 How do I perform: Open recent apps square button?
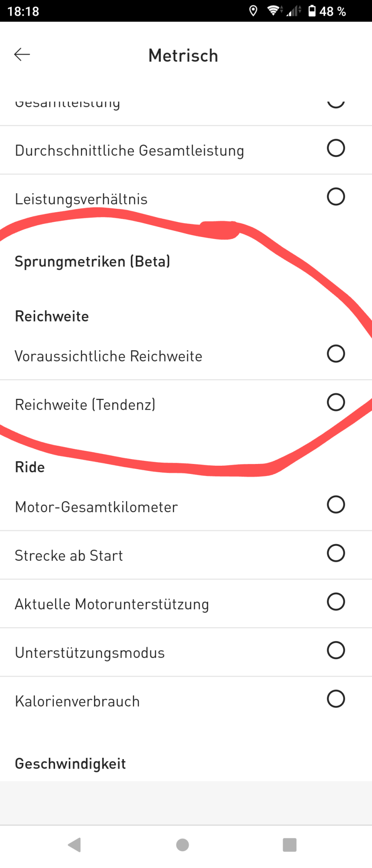pyautogui.click(x=289, y=845)
